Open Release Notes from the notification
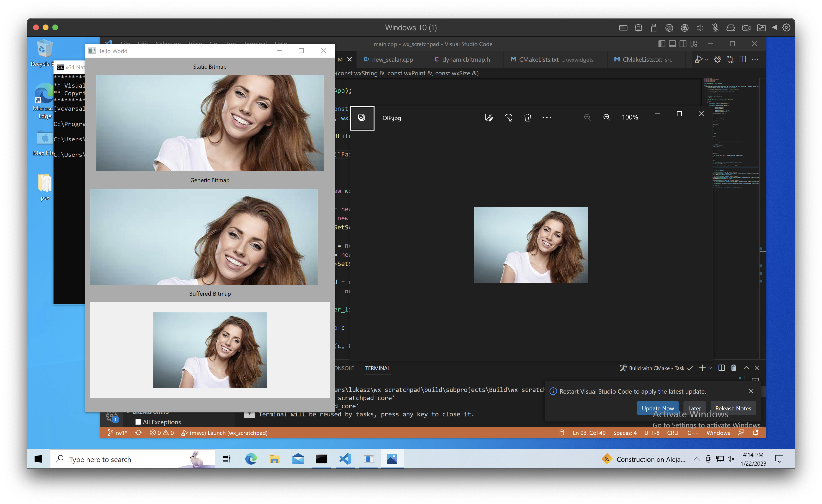This screenshot has height=504, width=822. tap(733, 408)
